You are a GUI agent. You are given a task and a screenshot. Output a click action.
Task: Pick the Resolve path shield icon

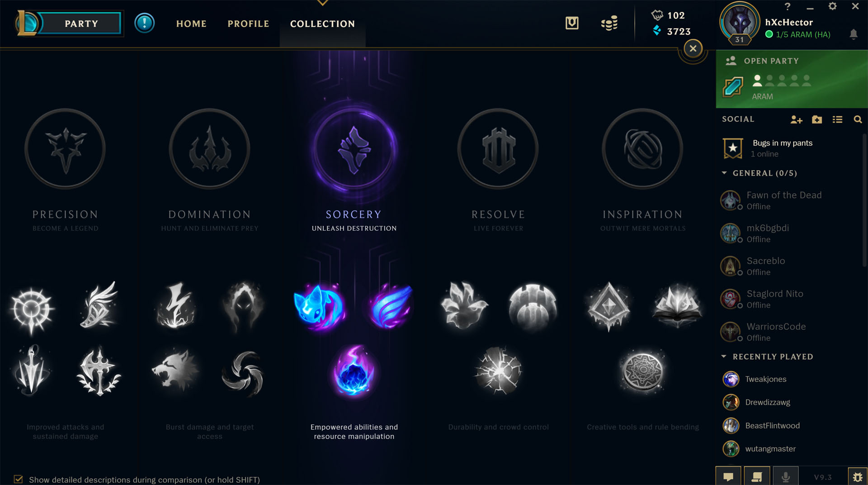498,149
